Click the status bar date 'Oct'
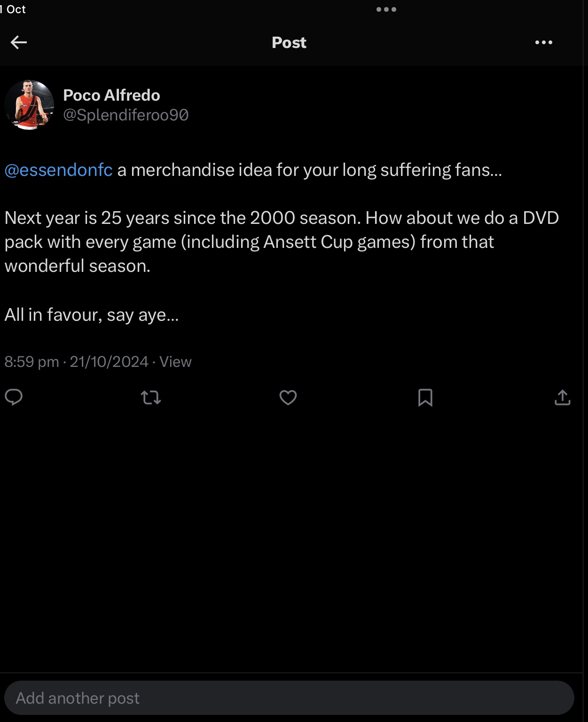Screen dimensions: 588x722 tap(16, 9)
